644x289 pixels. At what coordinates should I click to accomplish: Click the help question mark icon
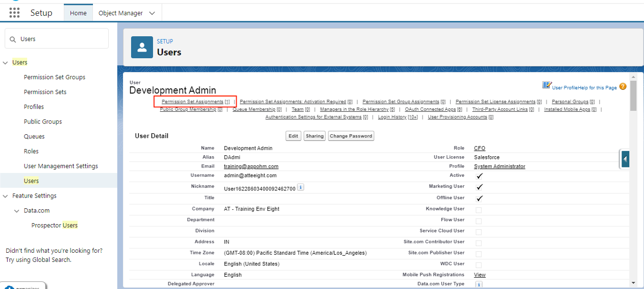(623, 87)
